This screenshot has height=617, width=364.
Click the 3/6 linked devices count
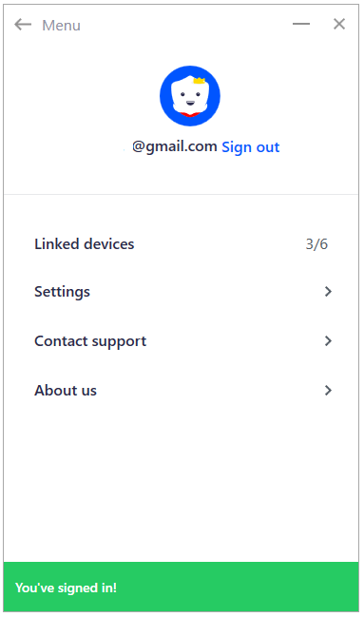pos(316,244)
